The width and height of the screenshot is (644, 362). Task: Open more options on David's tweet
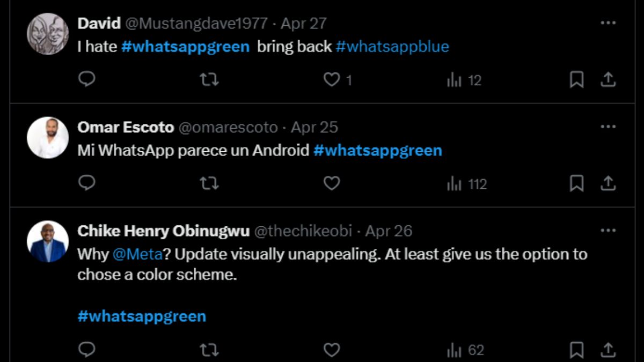[608, 23]
